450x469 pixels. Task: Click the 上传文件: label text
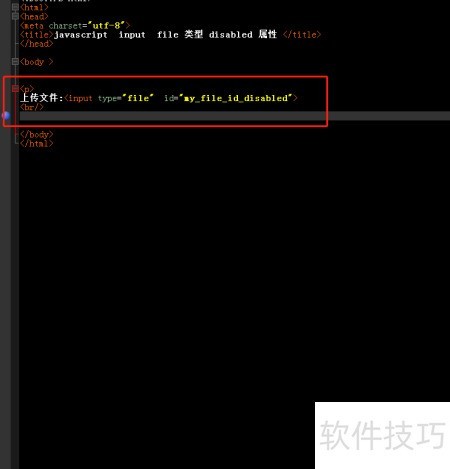[42, 98]
